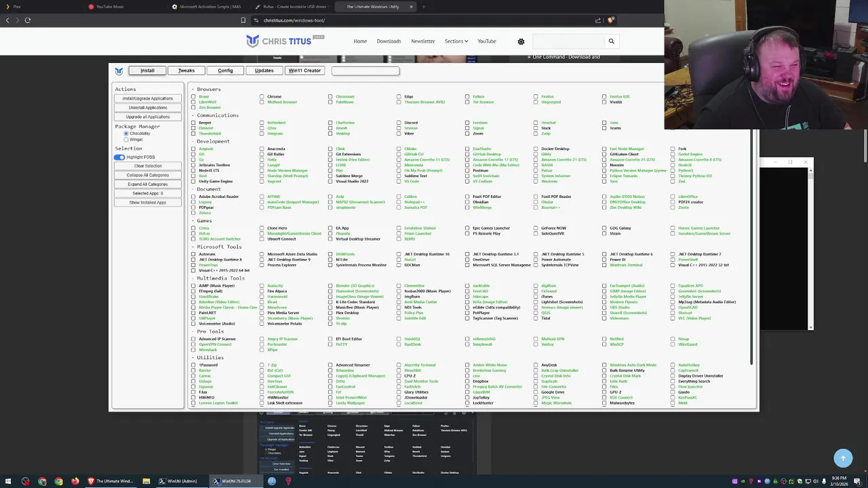Image resolution: width=868 pixels, height=488 pixels.
Task: Close The Ultimate Windows Utility browser tab
Action: pyautogui.click(x=411, y=7)
